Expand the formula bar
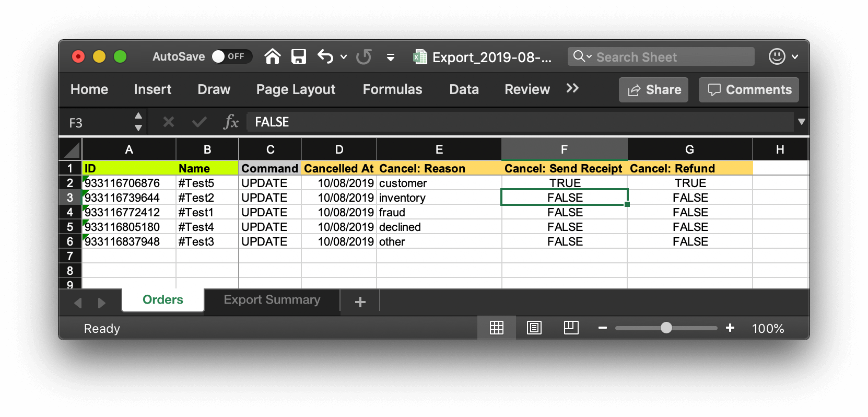Image resolution: width=868 pixels, height=417 pixels. tap(801, 122)
